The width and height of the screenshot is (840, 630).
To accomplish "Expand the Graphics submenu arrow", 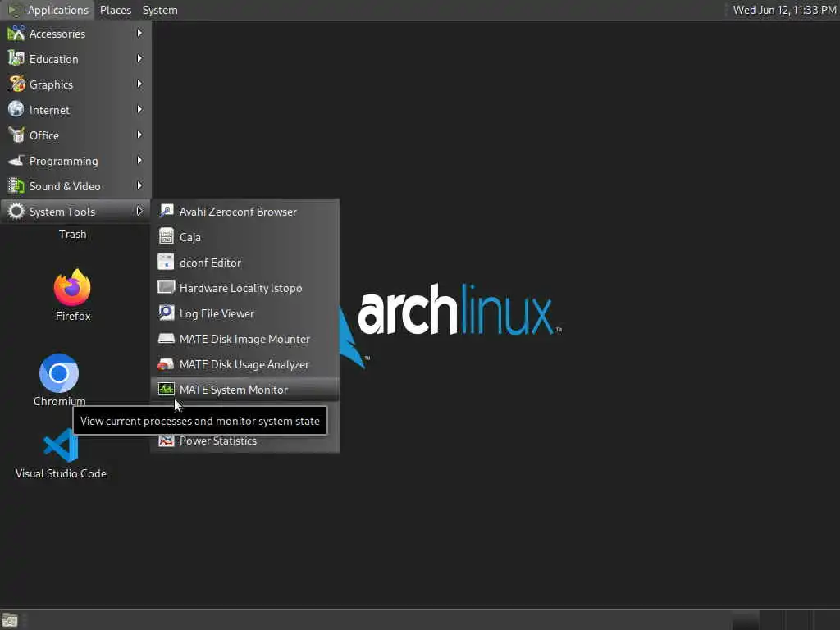I will [139, 84].
